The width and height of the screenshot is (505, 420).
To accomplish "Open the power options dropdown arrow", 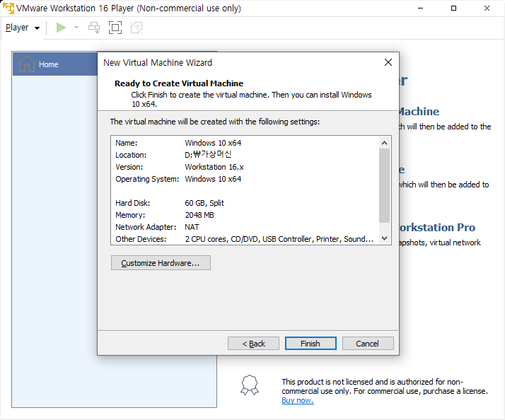I will click(x=76, y=28).
